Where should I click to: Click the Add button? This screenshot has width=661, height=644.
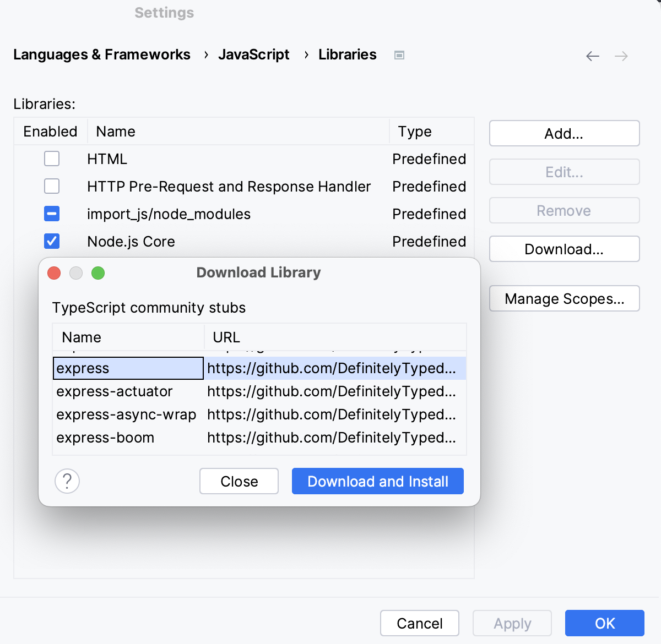564,133
